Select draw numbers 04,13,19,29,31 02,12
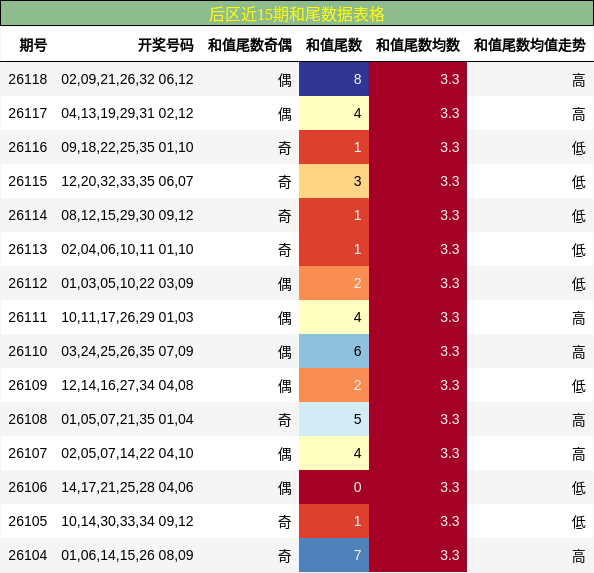The image size is (594, 573). coord(127,113)
